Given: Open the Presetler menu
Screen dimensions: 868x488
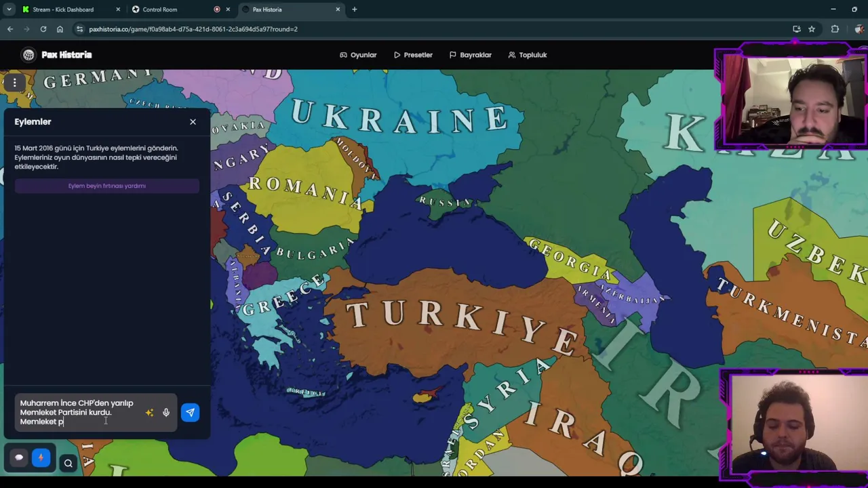Looking at the screenshot, I should 413,55.
